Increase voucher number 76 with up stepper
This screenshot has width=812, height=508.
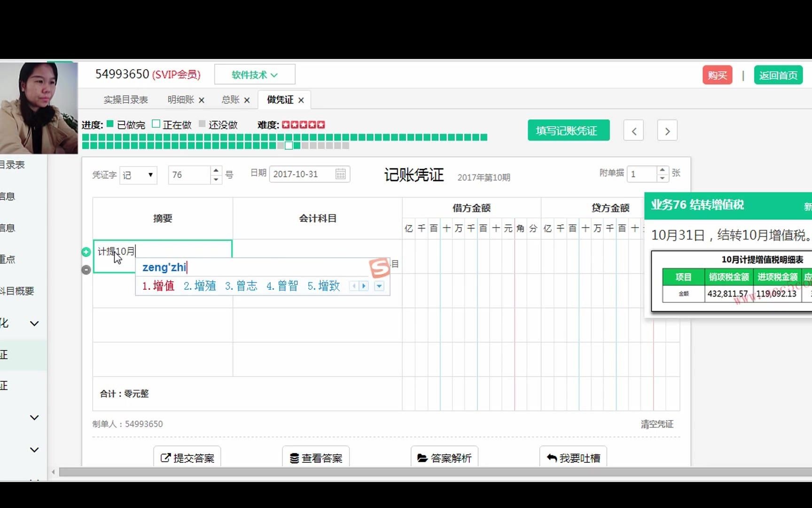(215, 170)
